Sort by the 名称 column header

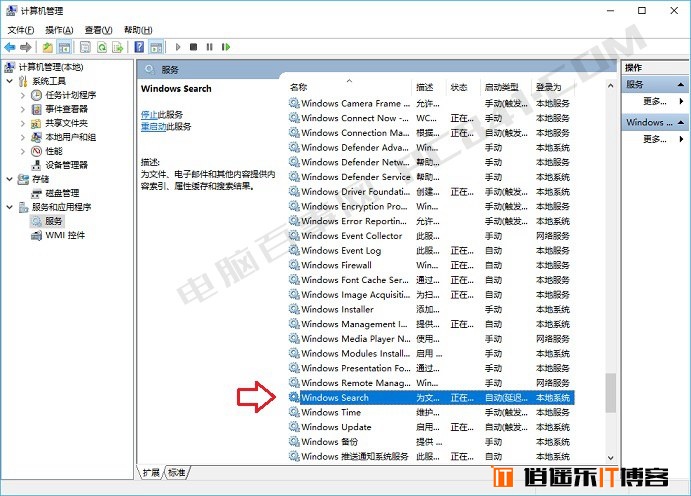pyautogui.click(x=349, y=87)
